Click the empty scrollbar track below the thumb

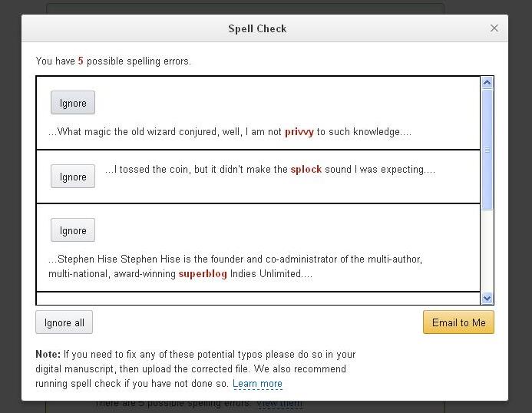[487, 251]
